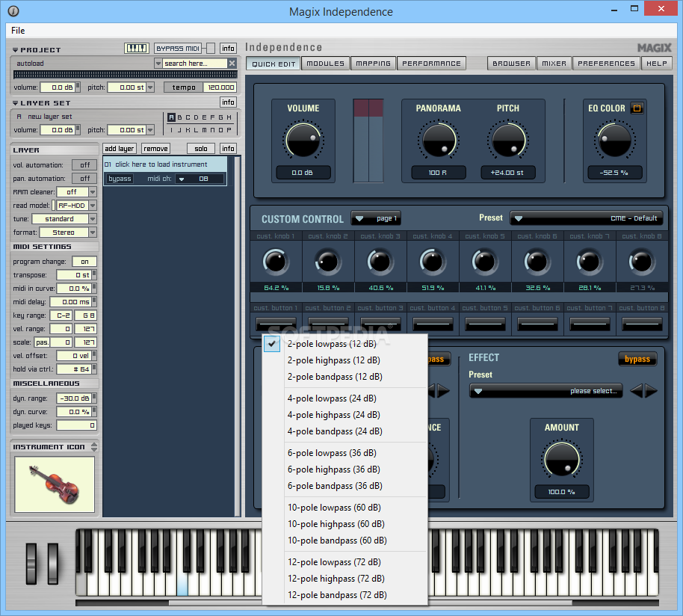Click the tempo 120.000 field

220,87
